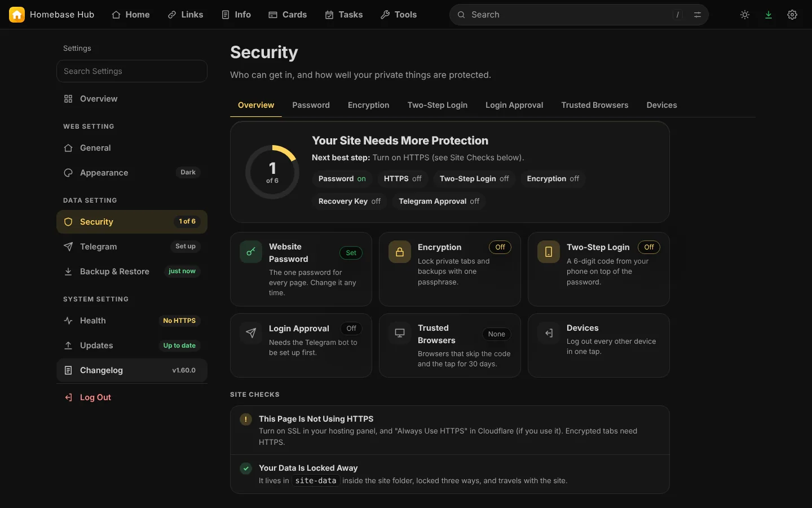Click the Overview grid icon in sidebar

pos(68,99)
